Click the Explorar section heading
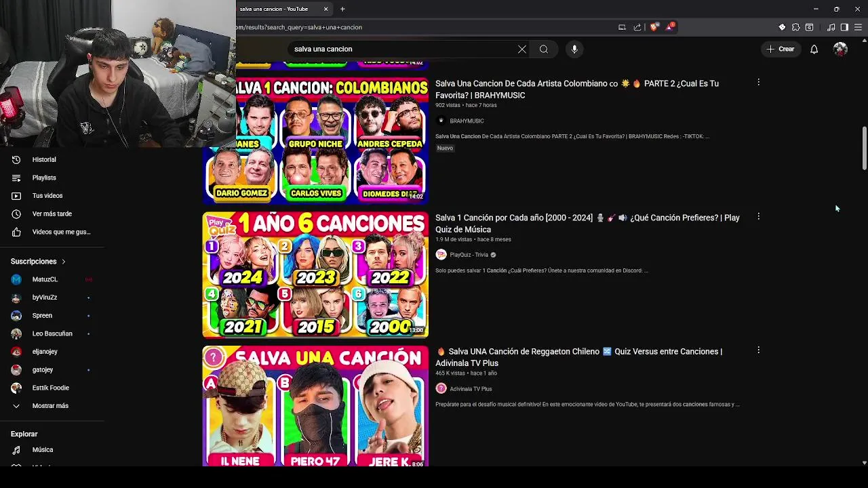 click(24, 434)
